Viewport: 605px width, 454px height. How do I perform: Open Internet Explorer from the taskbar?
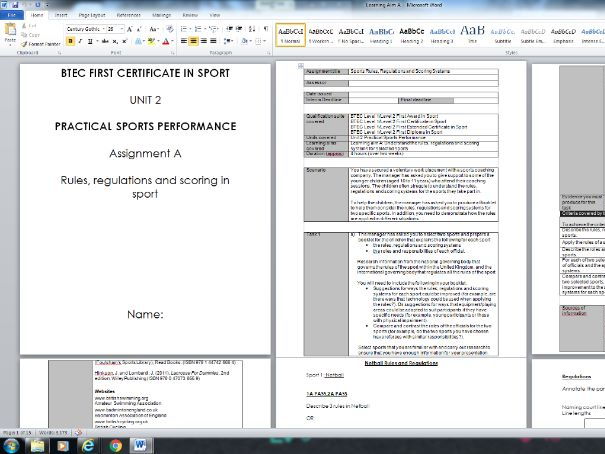click(88, 446)
